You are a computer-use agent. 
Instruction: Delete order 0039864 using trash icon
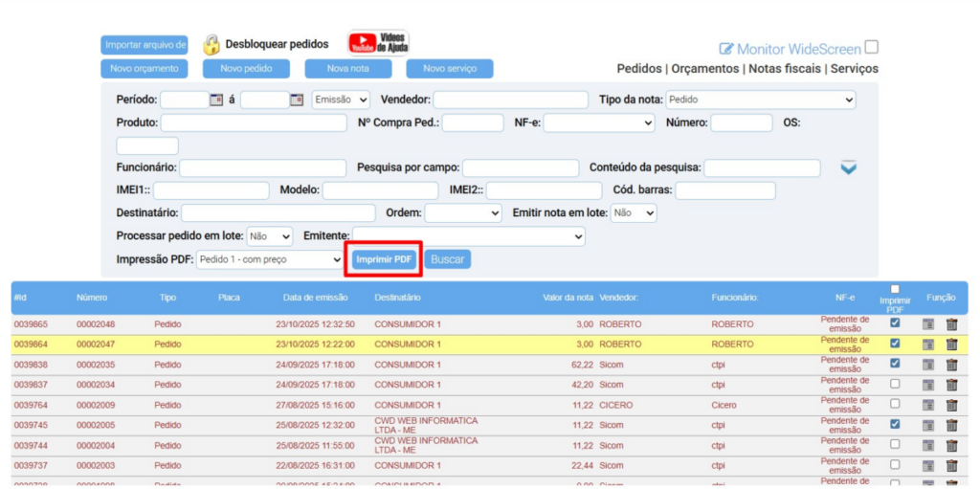pos(951,345)
